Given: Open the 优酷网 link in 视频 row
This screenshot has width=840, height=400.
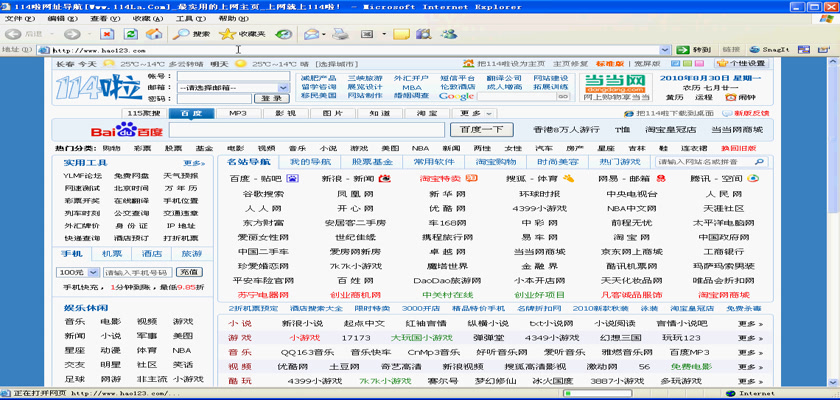Looking at the screenshot, I should [x=292, y=367].
